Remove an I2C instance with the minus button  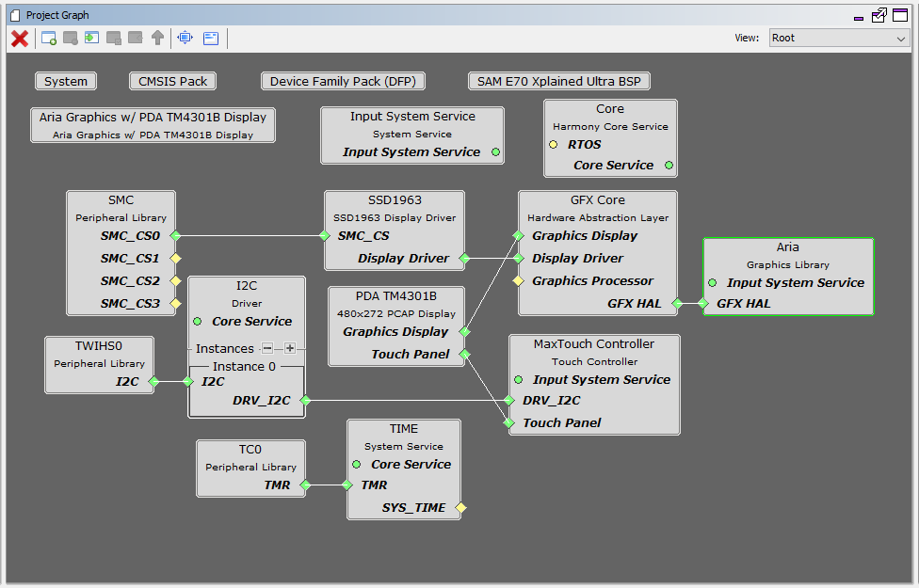point(267,348)
